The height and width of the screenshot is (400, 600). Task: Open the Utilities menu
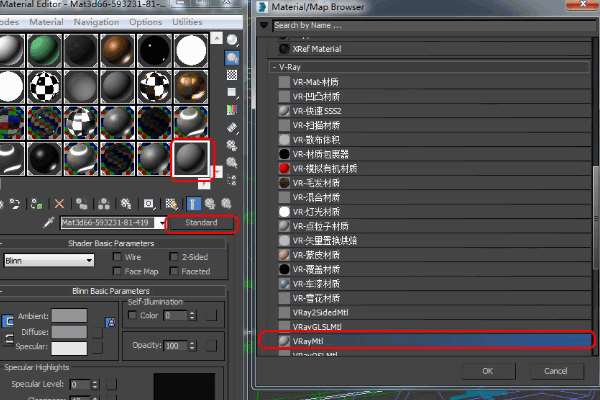pyautogui.click(x=187, y=22)
